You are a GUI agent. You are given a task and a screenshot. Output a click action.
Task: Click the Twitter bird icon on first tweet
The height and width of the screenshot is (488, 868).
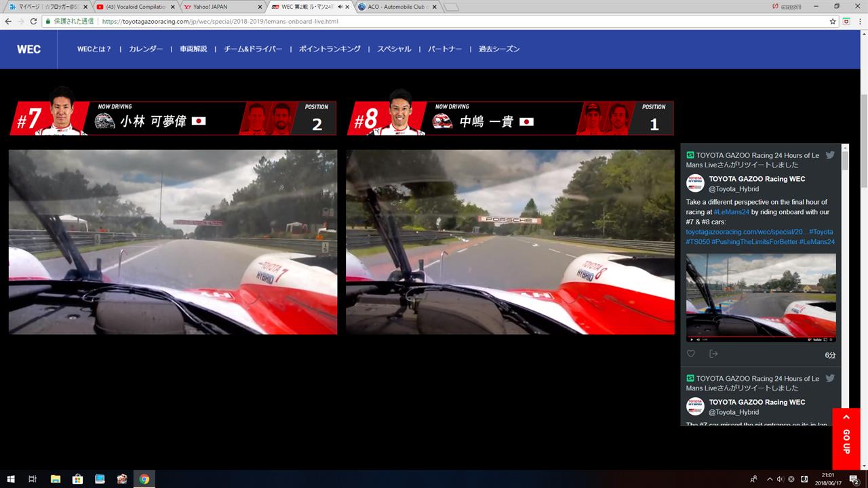(830, 155)
